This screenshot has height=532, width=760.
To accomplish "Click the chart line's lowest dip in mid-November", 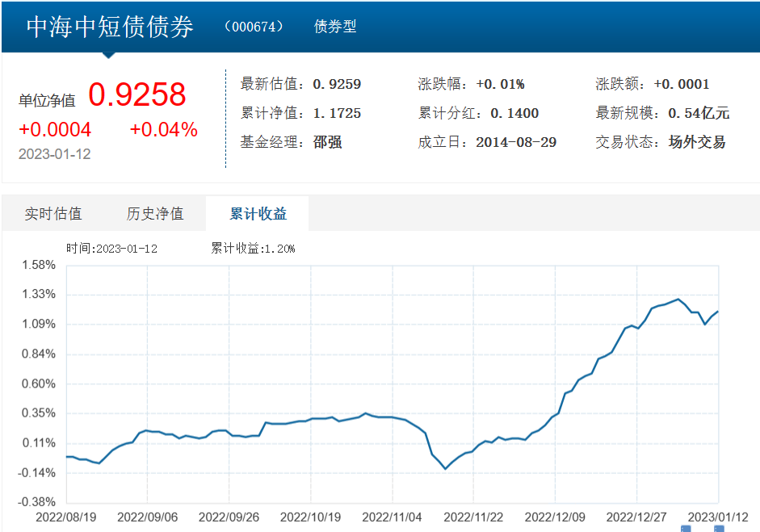I will 446,468.
